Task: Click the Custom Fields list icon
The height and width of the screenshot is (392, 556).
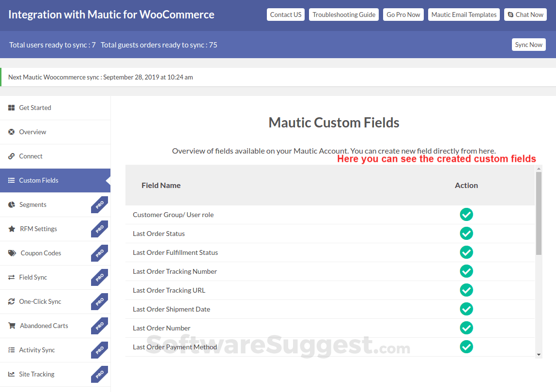Action: pyautogui.click(x=11, y=180)
